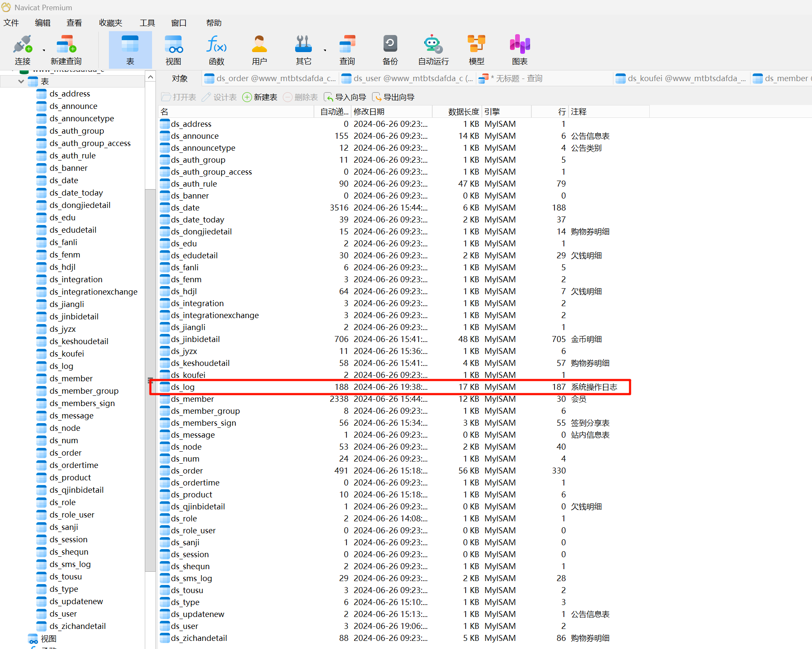Click the 新建表 button

tap(260, 97)
